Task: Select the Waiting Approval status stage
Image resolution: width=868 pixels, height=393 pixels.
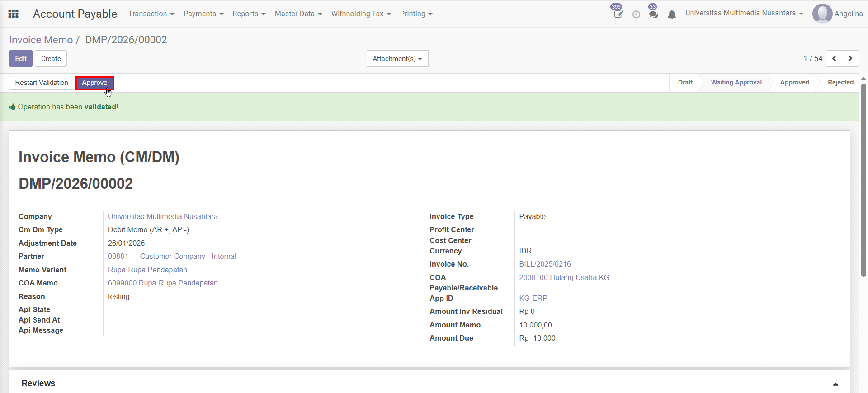Action: [x=736, y=82]
